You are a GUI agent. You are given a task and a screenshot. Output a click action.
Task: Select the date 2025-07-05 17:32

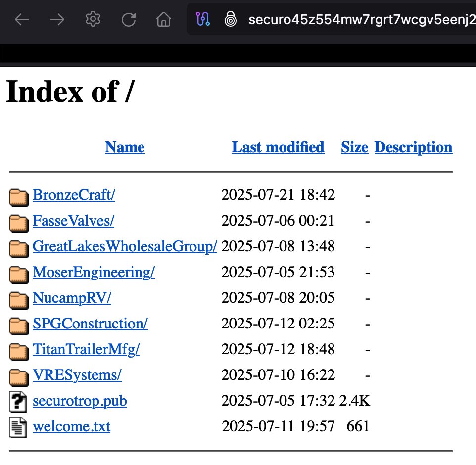pyautogui.click(x=278, y=401)
